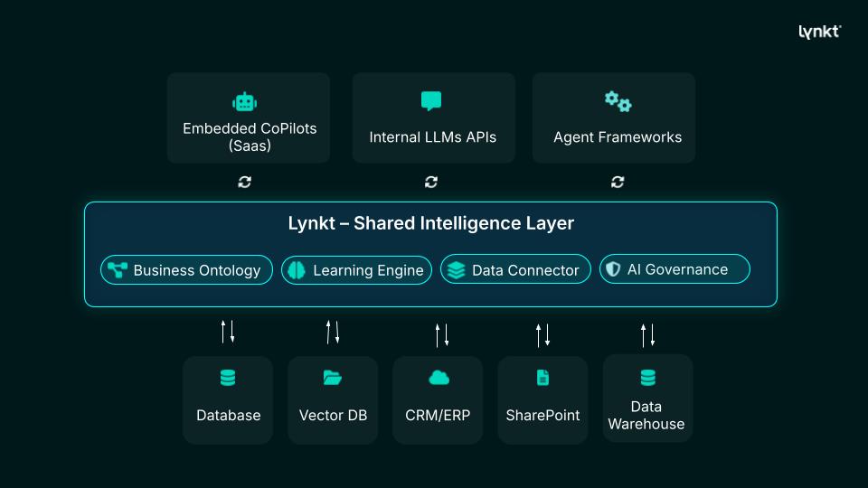Open the Agent Frameworks card
Image resolution: width=868 pixels, height=488 pixels.
pos(614,117)
